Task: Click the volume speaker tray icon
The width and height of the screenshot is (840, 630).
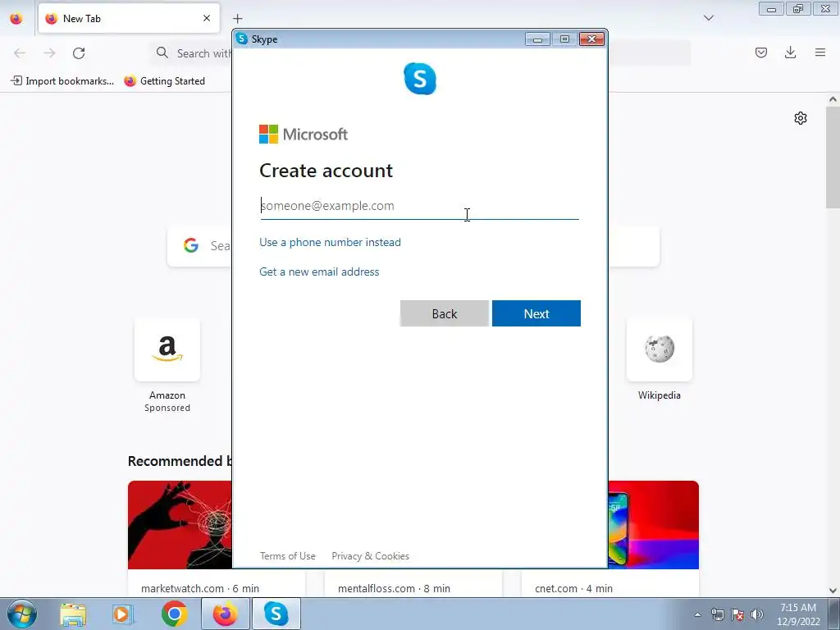Action: pyautogui.click(x=757, y=614)
